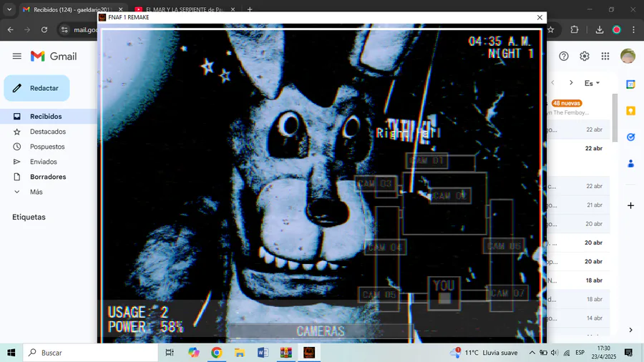Click the YOU office marker on map

444,293
